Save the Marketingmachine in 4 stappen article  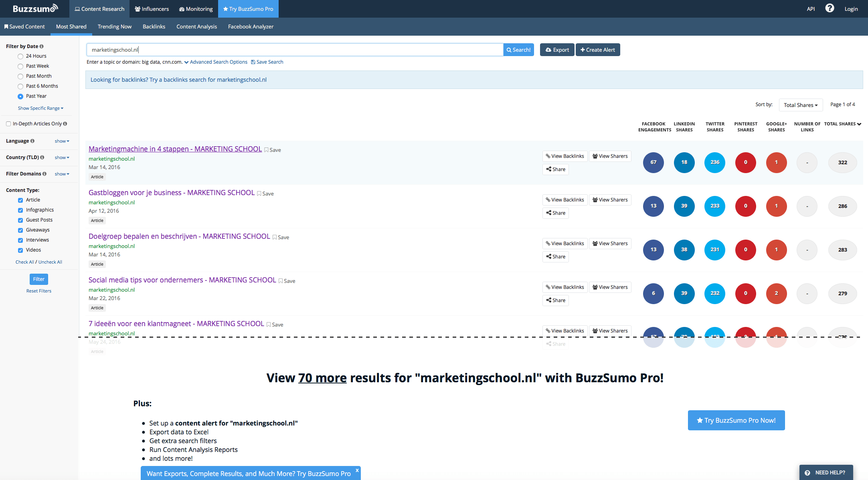pos(273,150)
